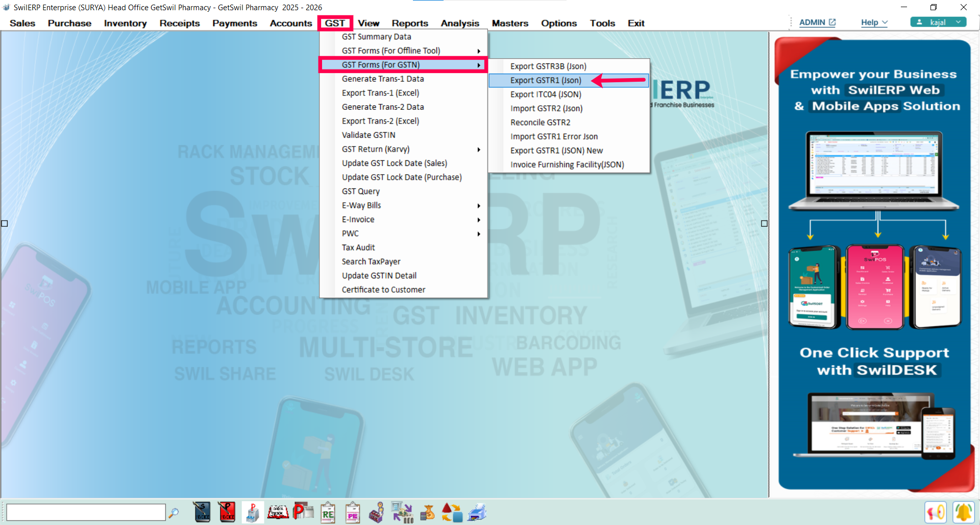Click the bottom search input field
980x525 pixels.
tap(86, 512)
